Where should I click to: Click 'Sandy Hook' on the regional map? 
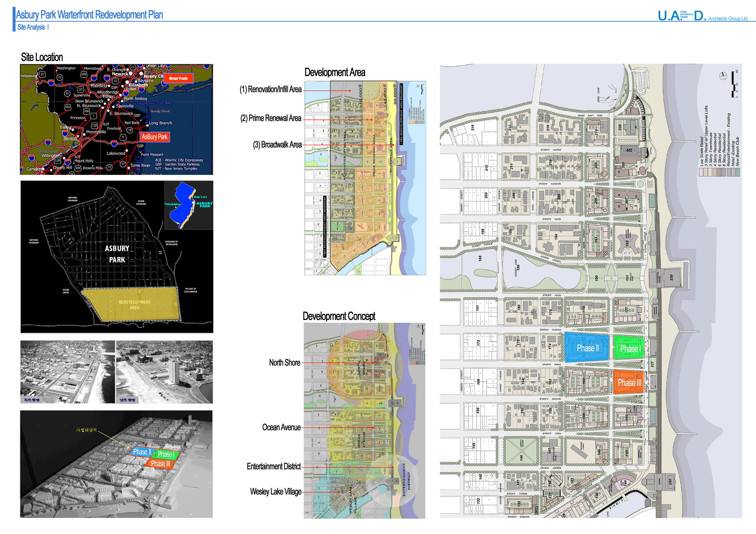[x=160, y=111]
